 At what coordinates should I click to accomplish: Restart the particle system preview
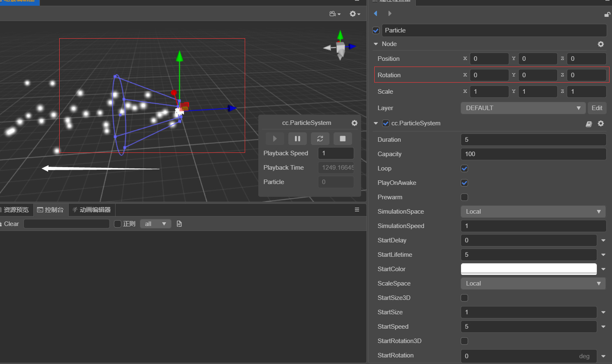pyautogui.click(x=320, y=139)
